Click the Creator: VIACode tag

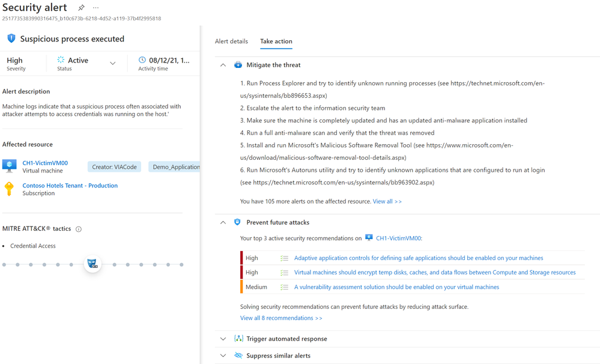[114, 167]
